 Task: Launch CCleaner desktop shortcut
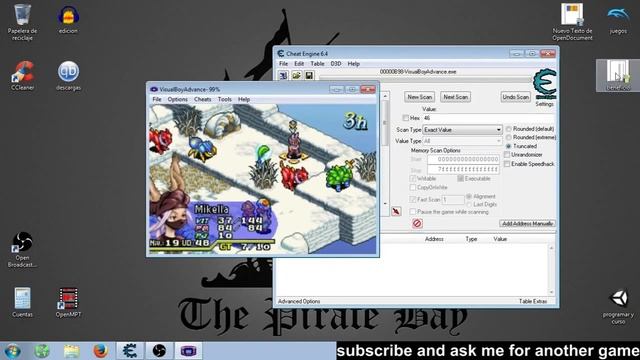click(22, 75)
